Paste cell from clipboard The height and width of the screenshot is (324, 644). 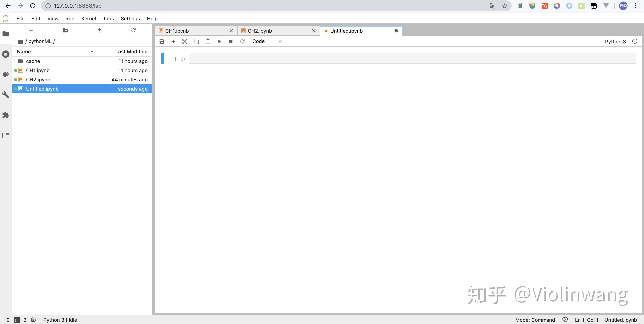tap(208, 41)
